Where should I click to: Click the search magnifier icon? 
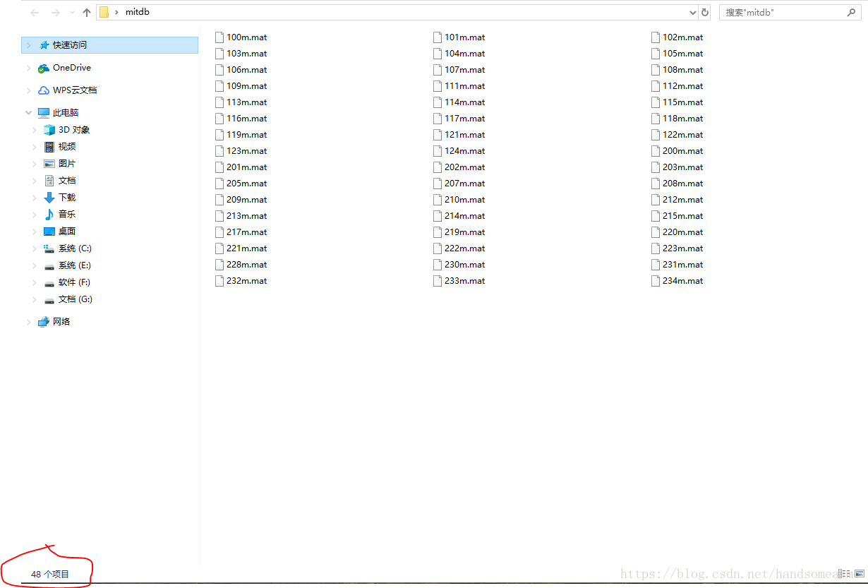pyautogui.click(x=852, y=12)
